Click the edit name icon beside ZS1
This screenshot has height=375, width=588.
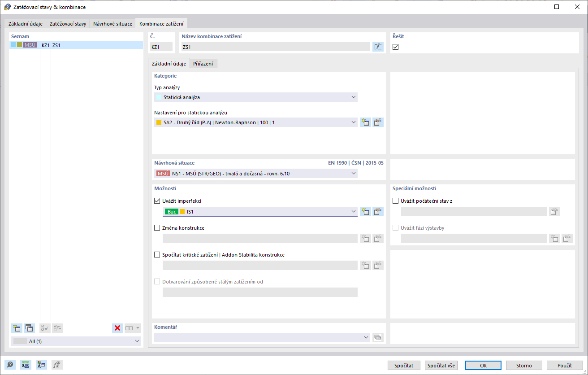pos(378,47)
